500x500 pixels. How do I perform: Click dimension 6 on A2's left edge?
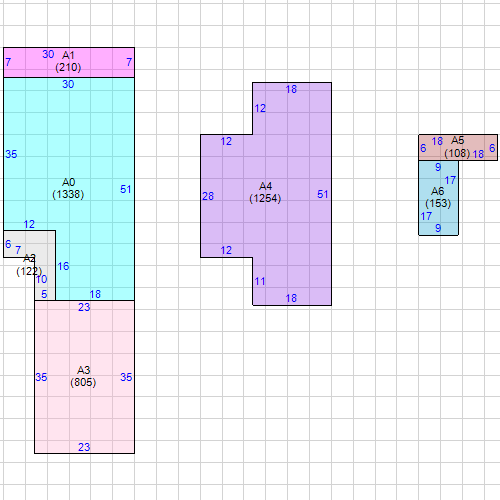click(8, 244)
